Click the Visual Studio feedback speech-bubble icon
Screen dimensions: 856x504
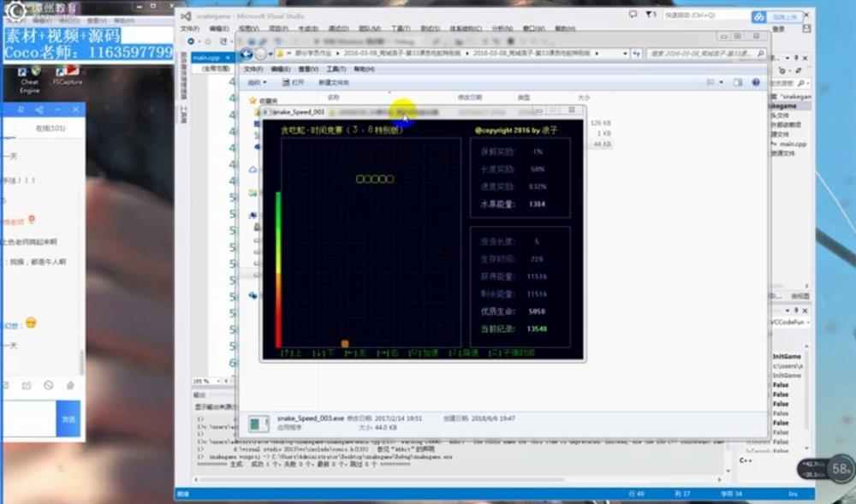(633, 15)
